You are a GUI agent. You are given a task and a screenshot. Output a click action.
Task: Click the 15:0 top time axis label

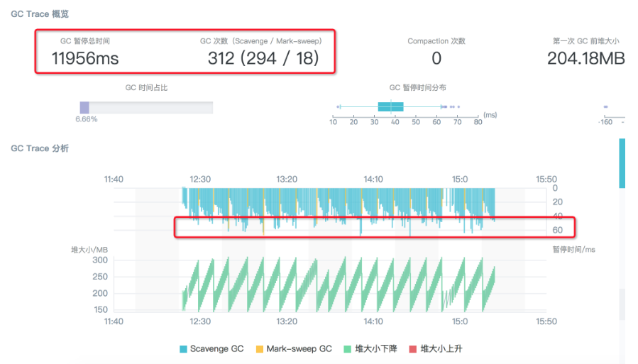pyautogui.click(x=460, y=180)
